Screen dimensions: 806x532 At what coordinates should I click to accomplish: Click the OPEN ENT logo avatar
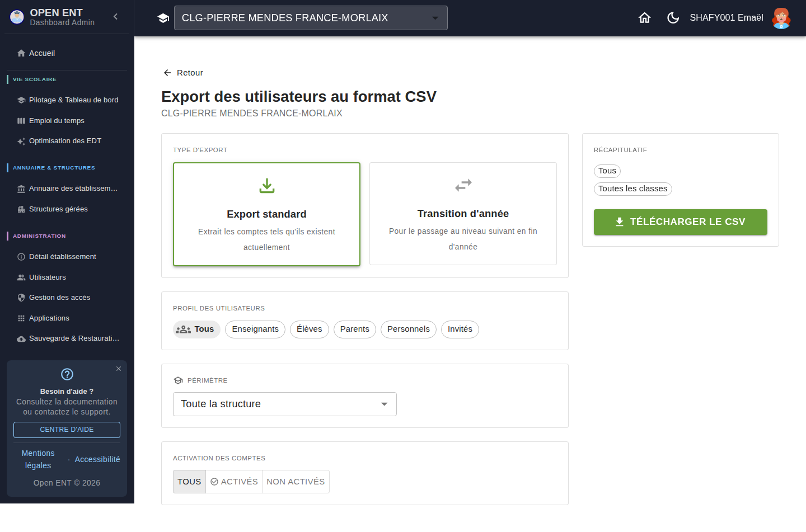pos(17,17)
